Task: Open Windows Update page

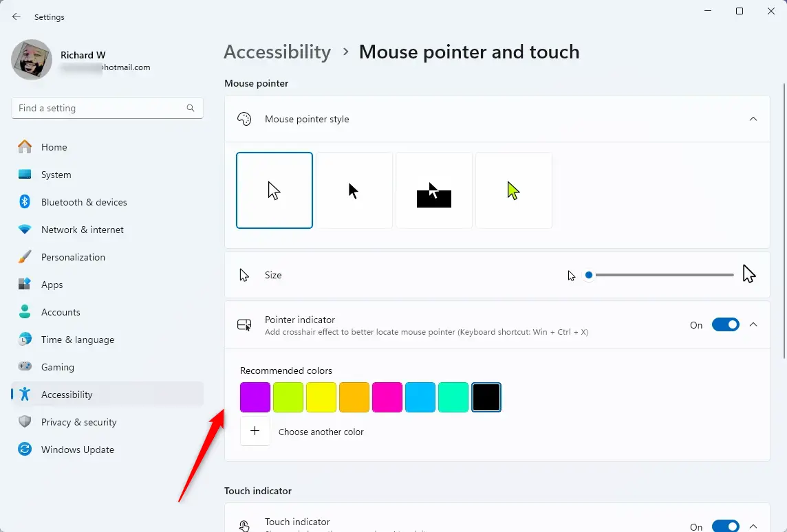Action: point(107,450)
